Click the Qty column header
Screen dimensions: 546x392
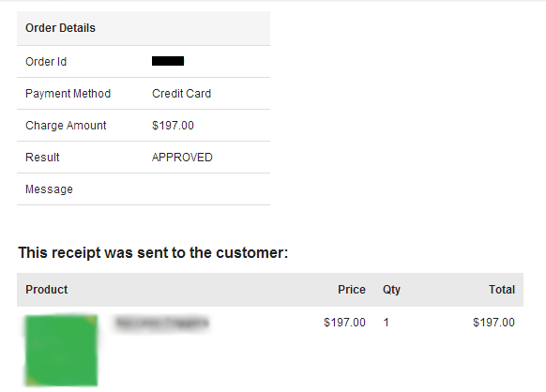(x=391, y=290)
